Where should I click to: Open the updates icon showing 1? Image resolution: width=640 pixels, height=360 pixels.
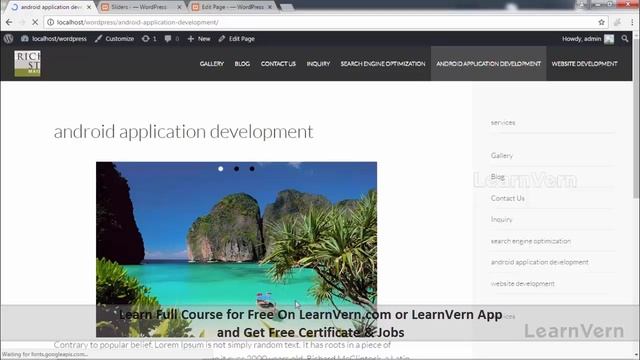coord(149,39)
